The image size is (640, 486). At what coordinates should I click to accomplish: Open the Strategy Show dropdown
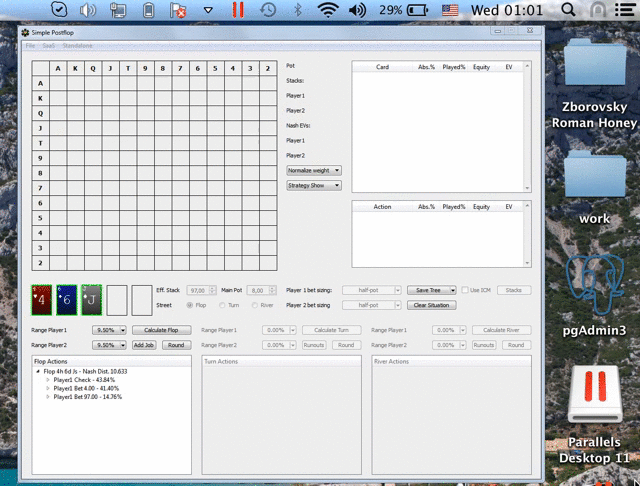tap(314, 185)
